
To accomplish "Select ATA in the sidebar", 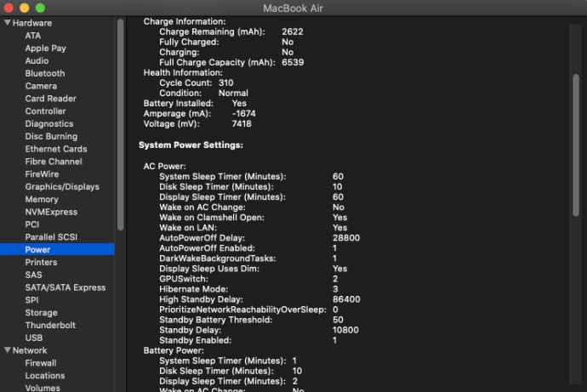I will click(33, 36).
